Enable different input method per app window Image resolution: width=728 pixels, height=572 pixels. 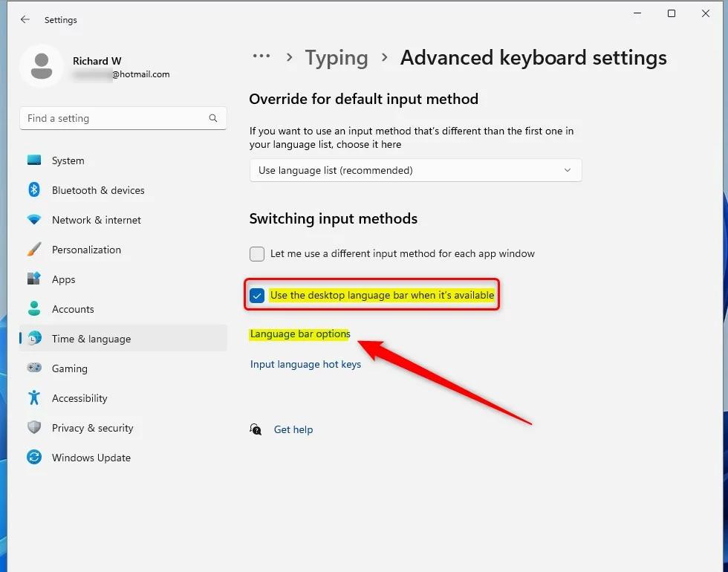pos(256,254)
